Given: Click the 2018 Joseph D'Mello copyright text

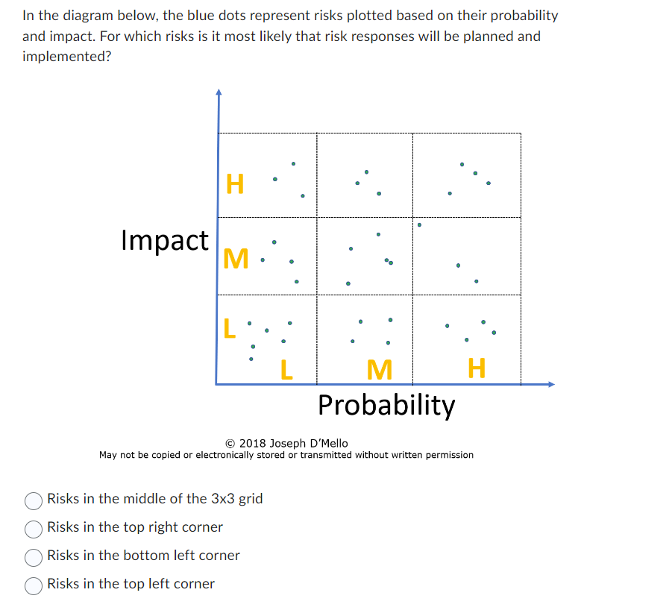Looking at the screenshot, I should [287, 443].
